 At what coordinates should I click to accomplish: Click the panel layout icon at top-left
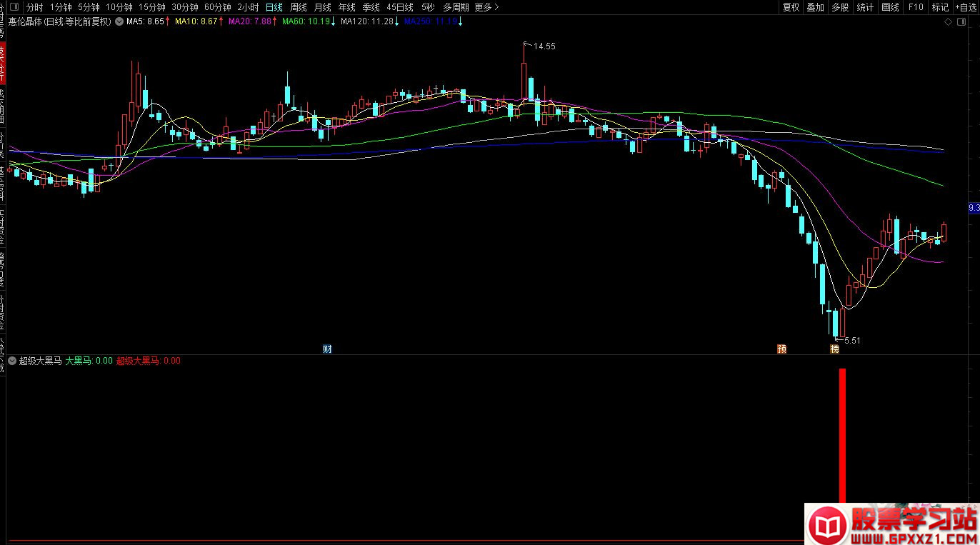click(x=14, y=7)
